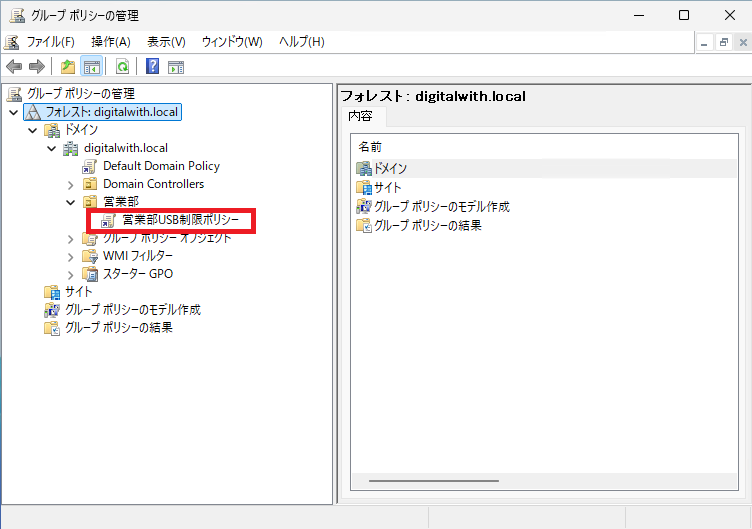Click the 営業部USB制限ポリシー GPO link icon
The width and height of the screenshot is (752, 529).
click(x=109, y=220)
